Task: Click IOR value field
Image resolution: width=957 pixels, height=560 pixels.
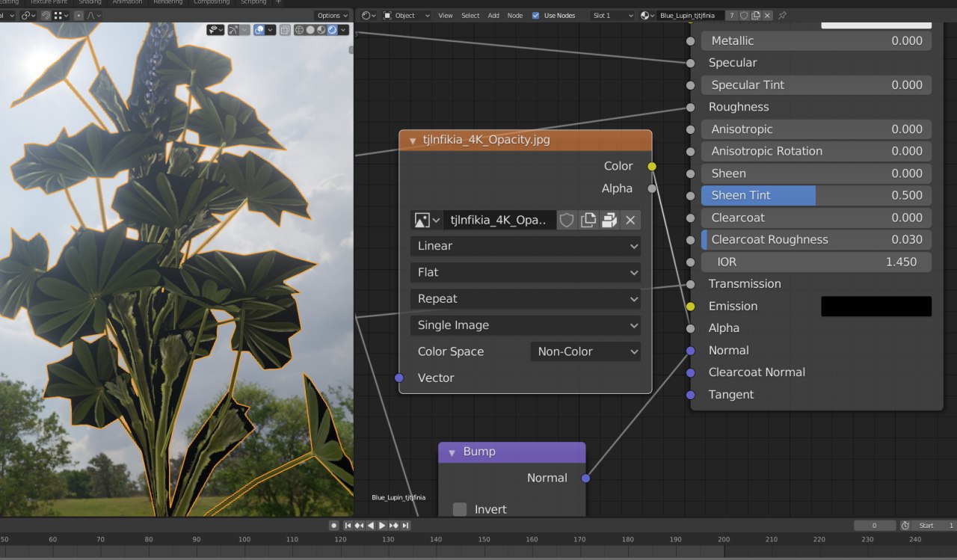Action: point(816,262)
